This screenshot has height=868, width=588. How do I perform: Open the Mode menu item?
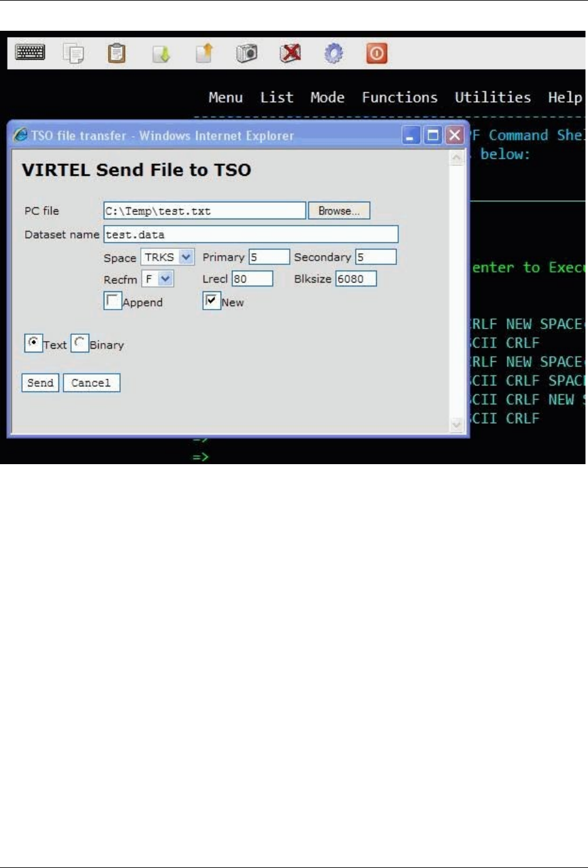(327, 97)
